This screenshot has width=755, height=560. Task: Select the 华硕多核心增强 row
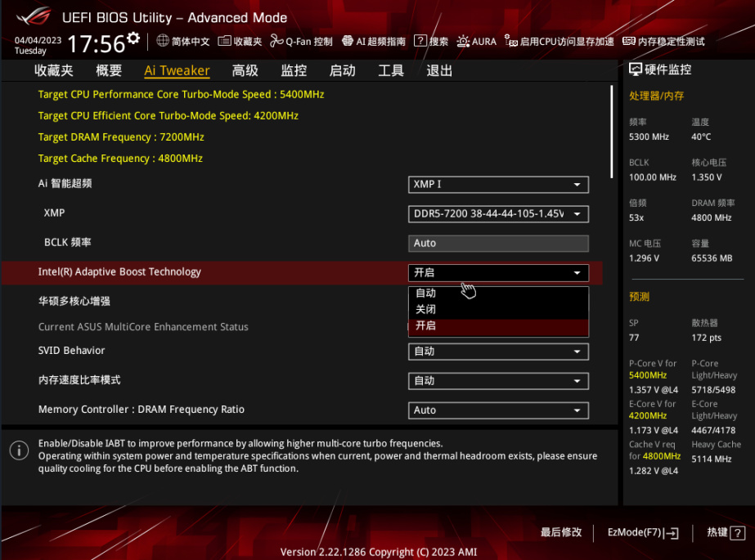74,301
